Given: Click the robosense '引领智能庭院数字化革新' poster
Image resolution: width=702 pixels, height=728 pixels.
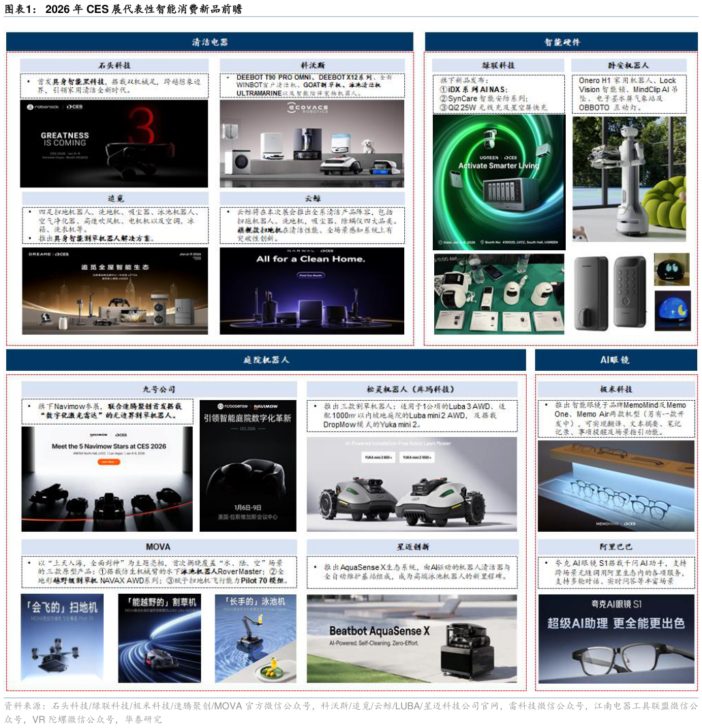Looking at the screenshot, I should pyautogui.click(x=248, y=466).
